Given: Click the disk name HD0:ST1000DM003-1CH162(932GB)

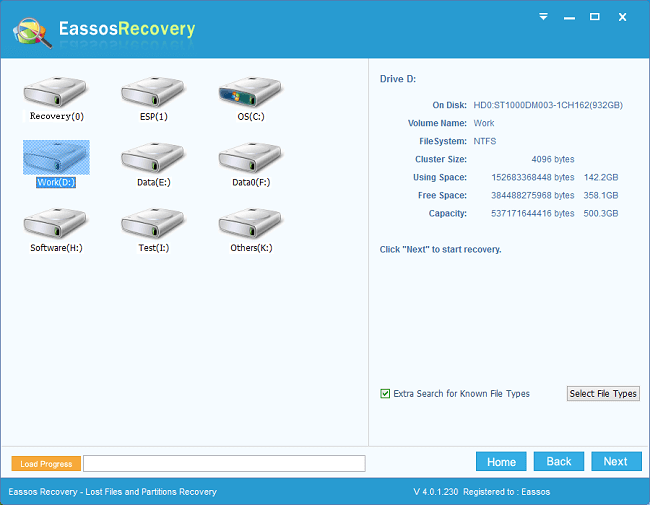Looking at the screenshot, I should (x=548, y=105).
